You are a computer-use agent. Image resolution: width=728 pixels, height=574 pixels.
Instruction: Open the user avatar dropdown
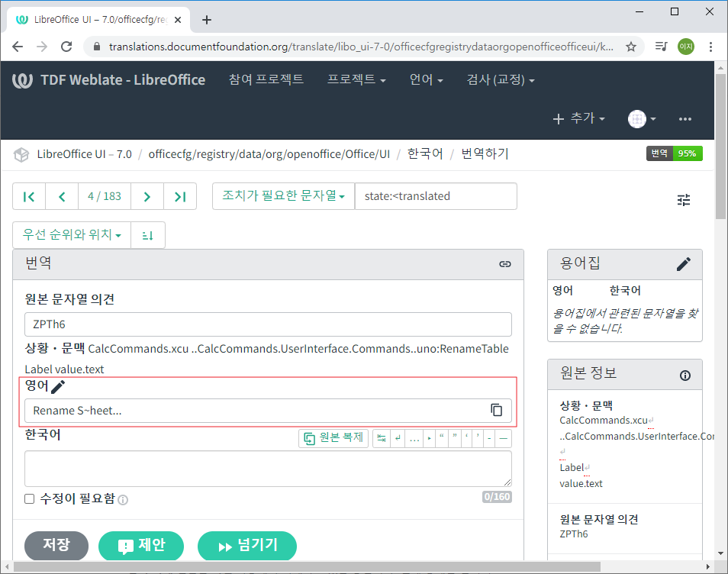pos(642,119)
